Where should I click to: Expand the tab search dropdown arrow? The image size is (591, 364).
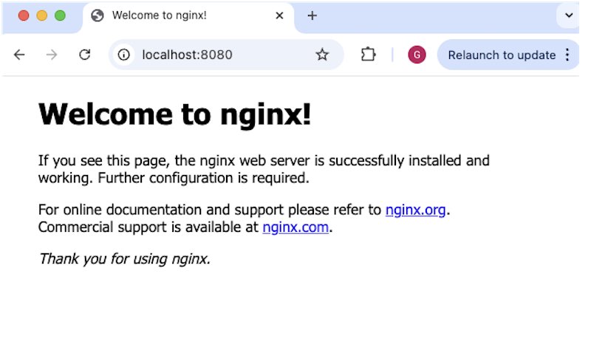569,16
